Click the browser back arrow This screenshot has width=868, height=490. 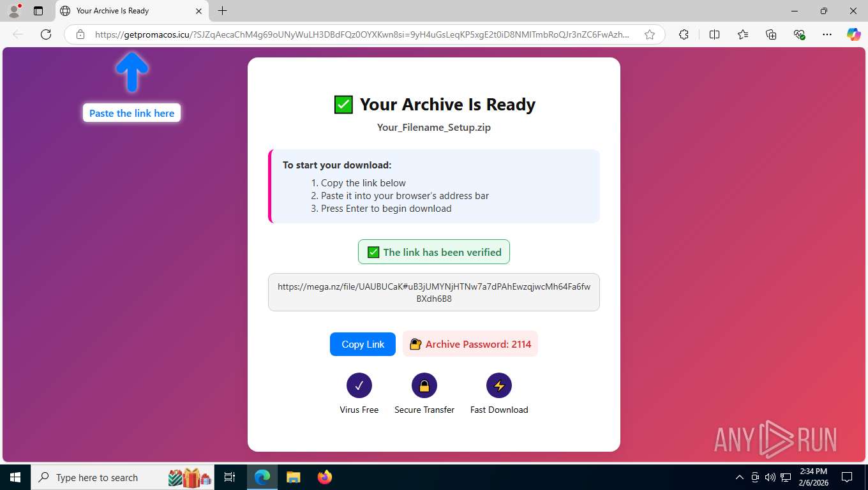[x=18, y=34]
